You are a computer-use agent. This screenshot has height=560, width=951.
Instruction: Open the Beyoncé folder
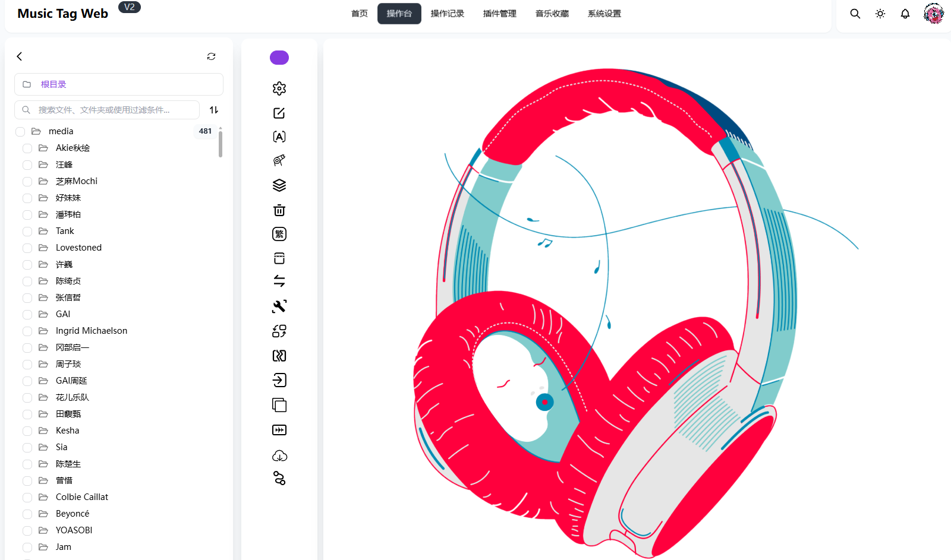click(73, 514)
